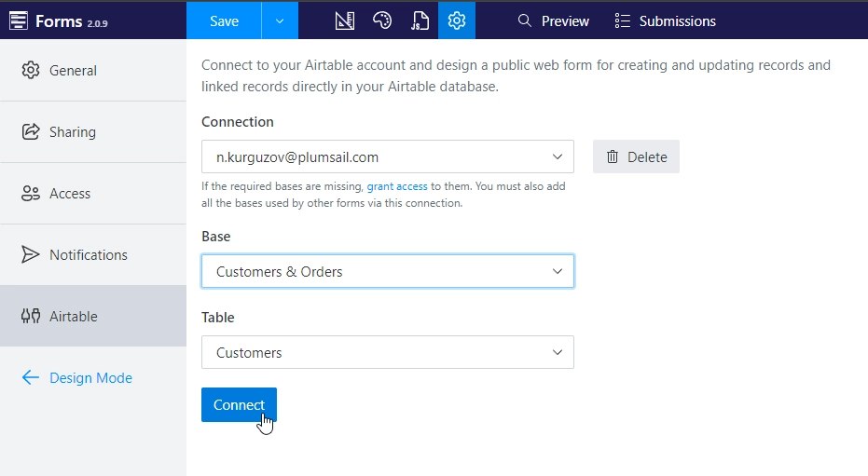Click the Connection label
868x476 pixels.
(x=238, y=122)
